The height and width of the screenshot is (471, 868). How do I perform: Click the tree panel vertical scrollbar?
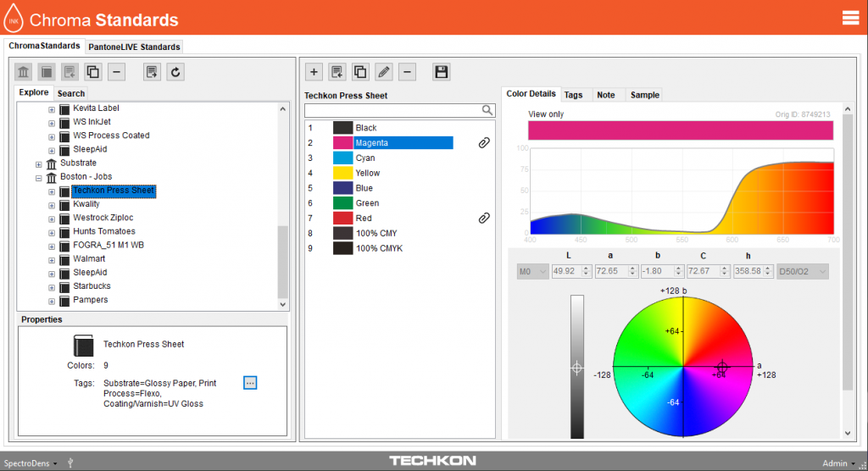coord(283,262)
